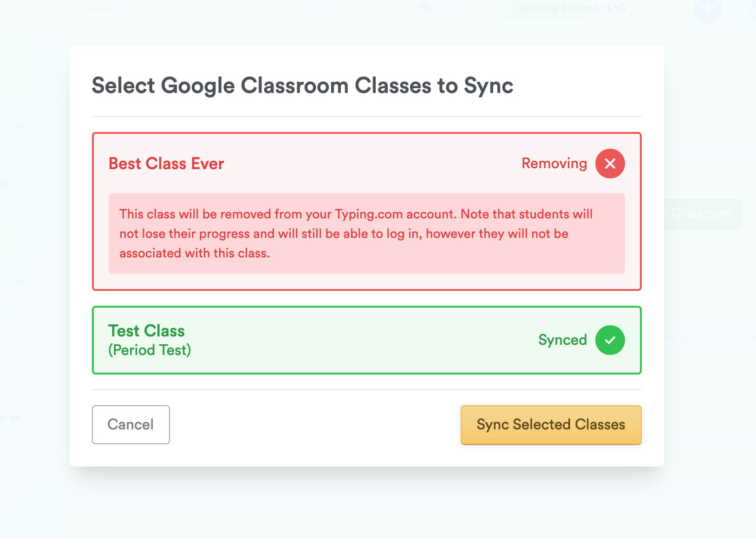Click Sync Selected Classes button

tap(551, 425)
